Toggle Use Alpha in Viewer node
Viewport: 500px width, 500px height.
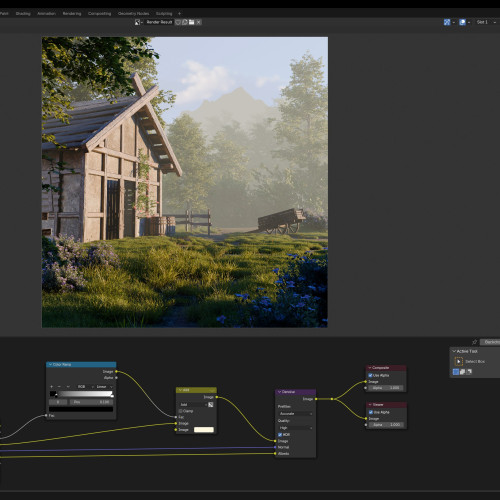point(370,412)
